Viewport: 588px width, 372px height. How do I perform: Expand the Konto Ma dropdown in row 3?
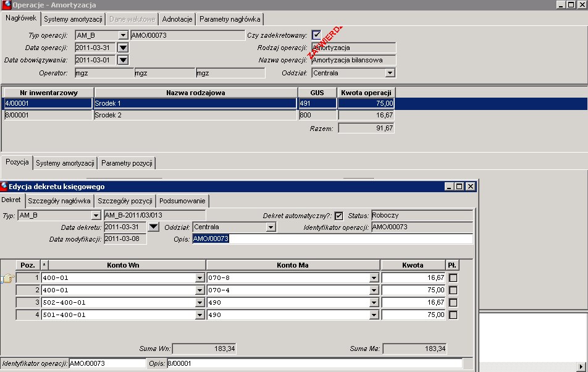[x=374, y=303]
